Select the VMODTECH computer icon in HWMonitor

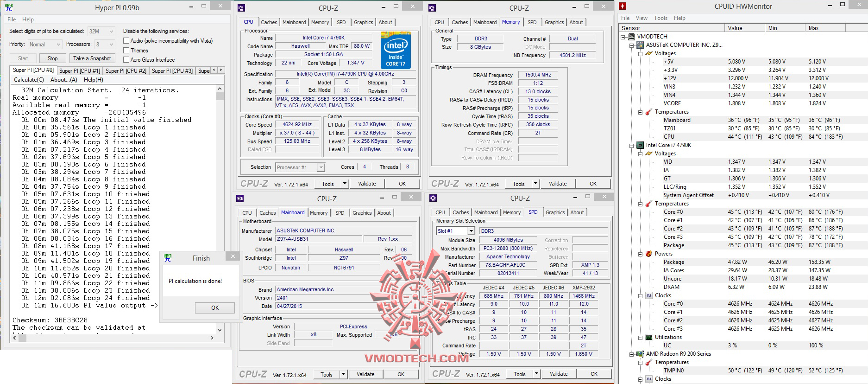coord(631,37)
